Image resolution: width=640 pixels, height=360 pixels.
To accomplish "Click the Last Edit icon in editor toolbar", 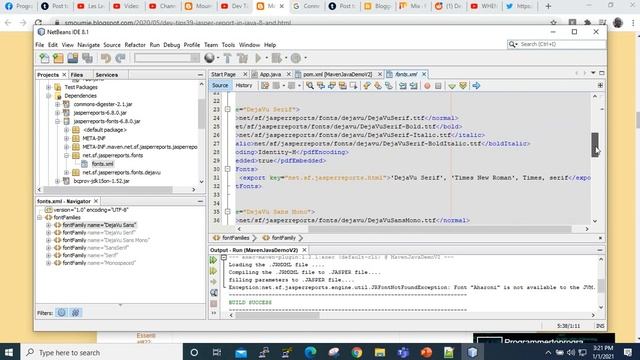I will [x=265, y=86].
